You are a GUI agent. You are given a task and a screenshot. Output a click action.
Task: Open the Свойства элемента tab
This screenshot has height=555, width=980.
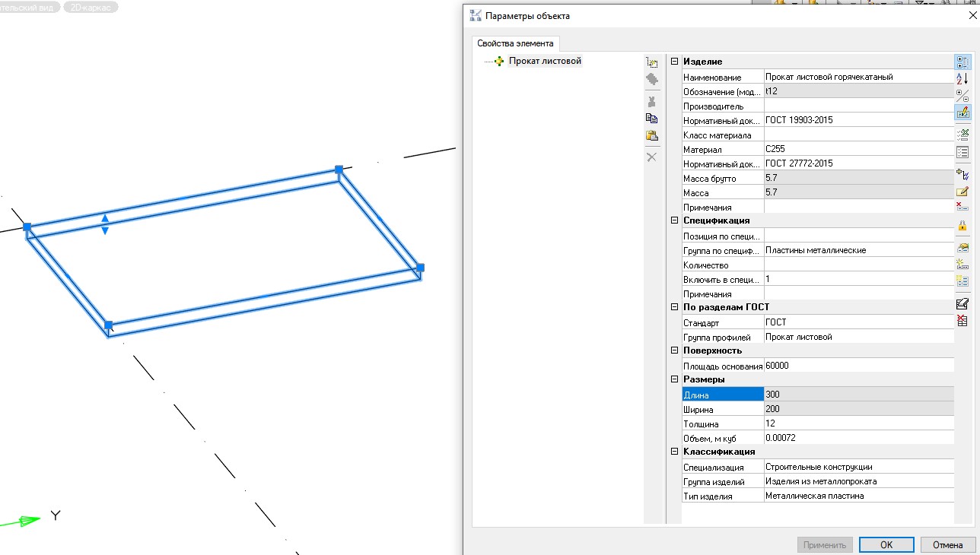[516, 43]
